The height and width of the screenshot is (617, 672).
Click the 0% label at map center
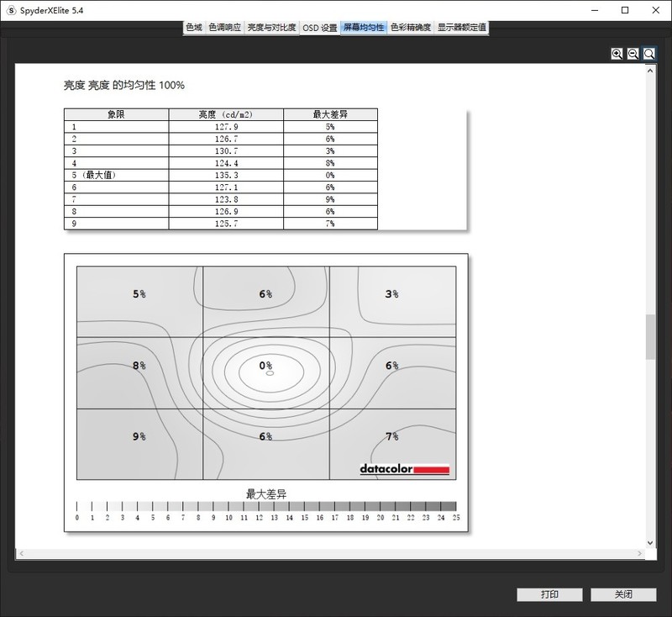point(265,366)
